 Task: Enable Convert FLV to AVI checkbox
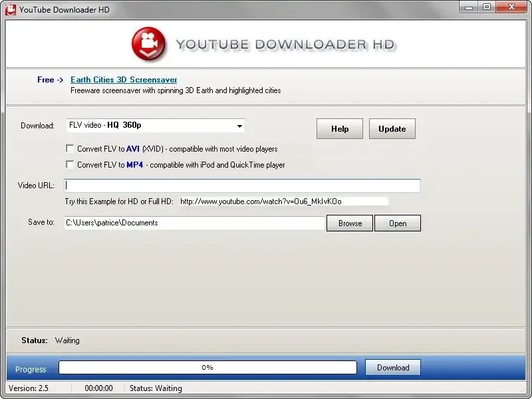[x=70, y=148]
